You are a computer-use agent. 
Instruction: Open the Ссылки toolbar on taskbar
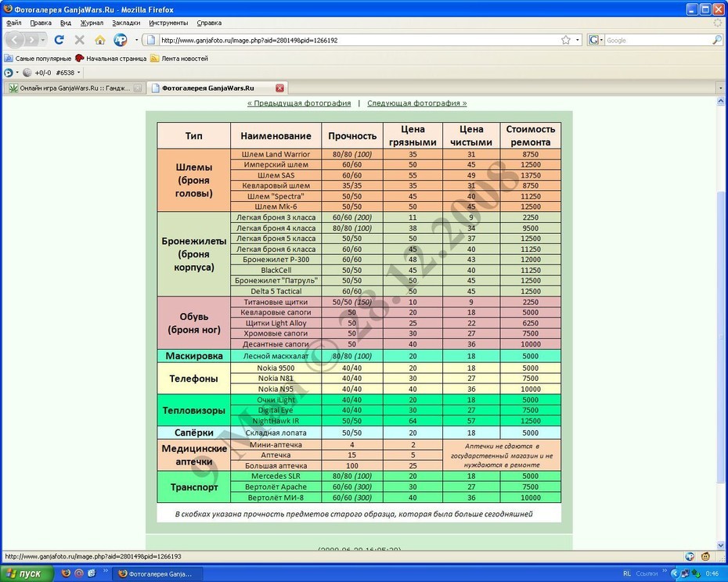(647, 574)
